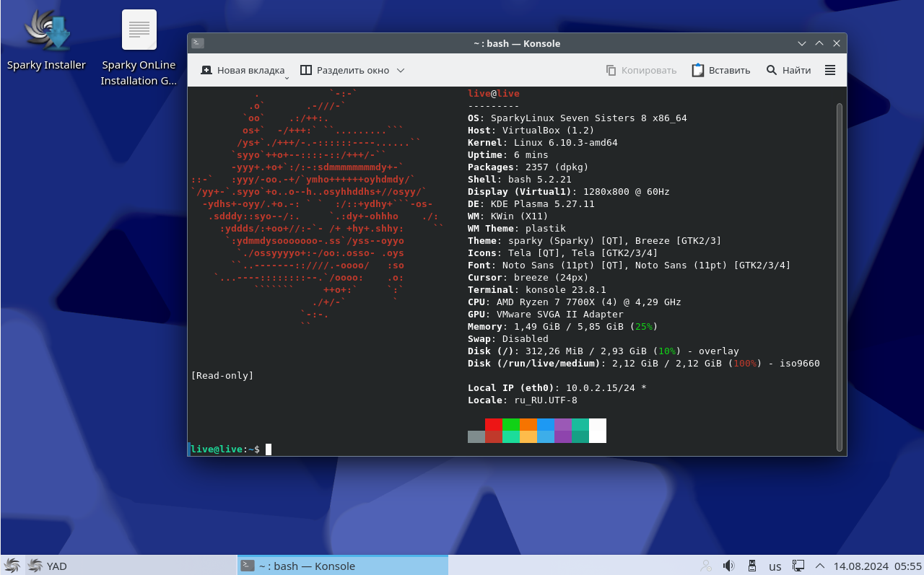
Task: Click the Kernel line showing Linux 6.10.3-amd64
Action: click(x=543, y=143)
